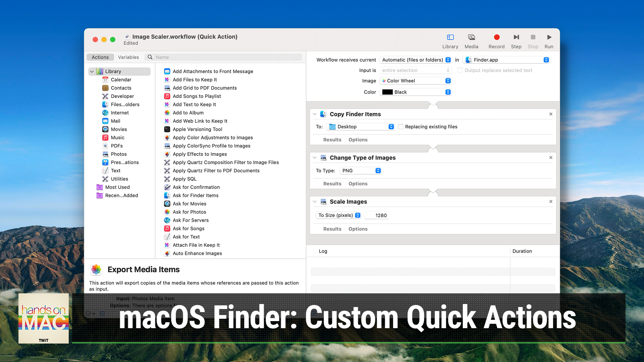The image size is (644, 362).
Task: Toggle the Library pane in the toolbar
Action: point(450,37)
